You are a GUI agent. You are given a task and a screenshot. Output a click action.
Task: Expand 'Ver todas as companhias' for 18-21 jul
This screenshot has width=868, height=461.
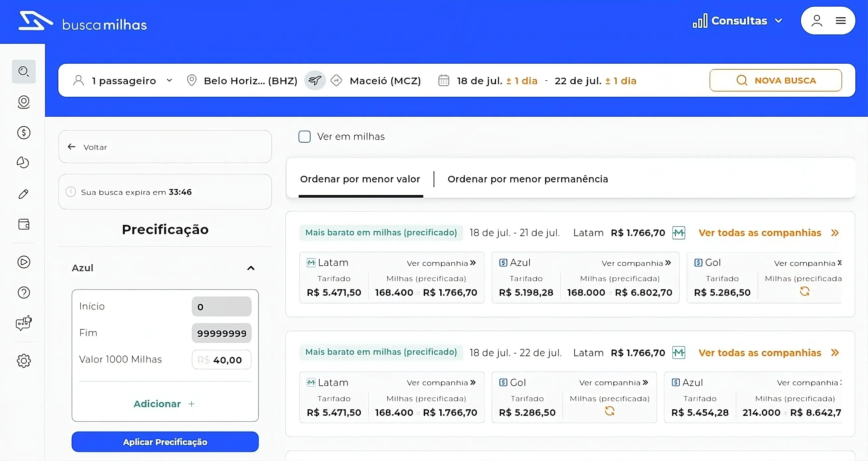tap(769, 233)
